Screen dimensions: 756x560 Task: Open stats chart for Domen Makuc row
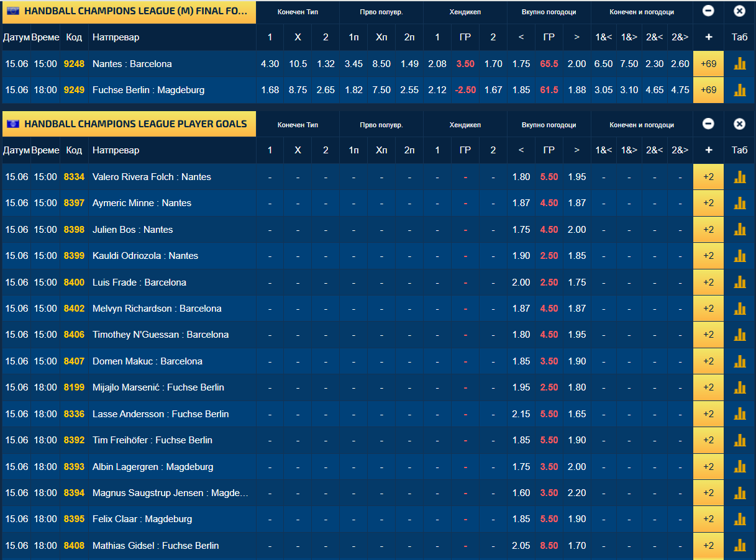739,361
